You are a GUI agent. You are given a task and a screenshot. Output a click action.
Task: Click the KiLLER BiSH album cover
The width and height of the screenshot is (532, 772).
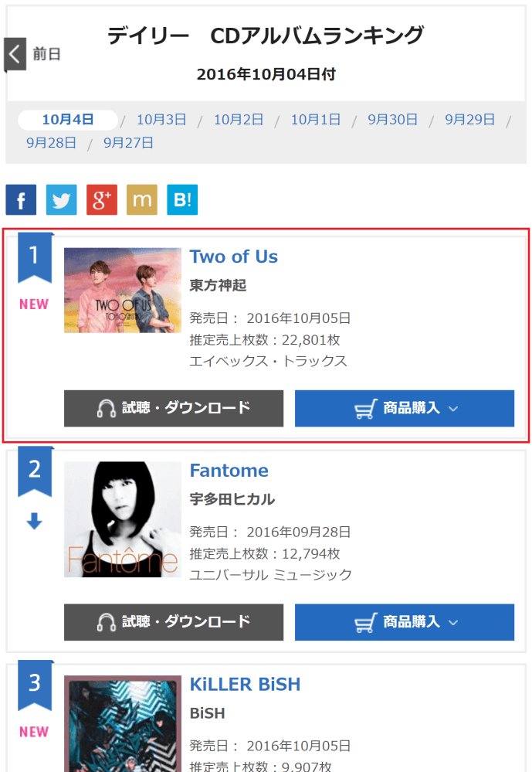pos(123,723)
